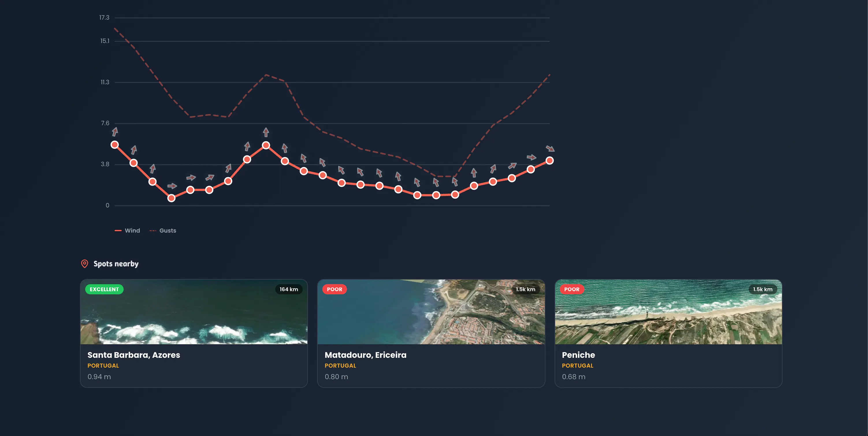Viewport: 868px width, 436px height.
Task: Click the 0.68 m wave height text
Action: [x=573, y=377]
